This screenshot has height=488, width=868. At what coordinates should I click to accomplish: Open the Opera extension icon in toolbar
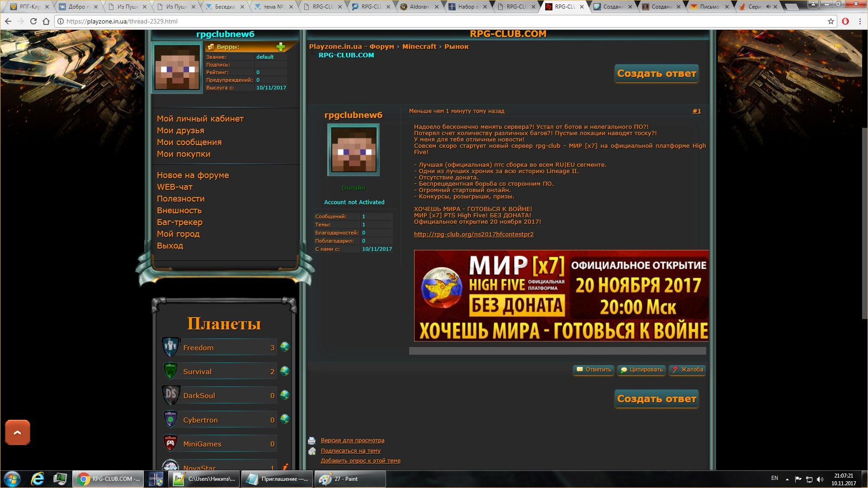[845, 21]
